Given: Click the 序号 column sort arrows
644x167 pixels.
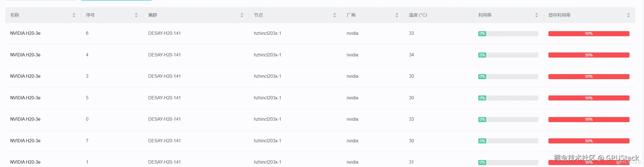Looking at the screenshot, I should click(x=136, y=15).
